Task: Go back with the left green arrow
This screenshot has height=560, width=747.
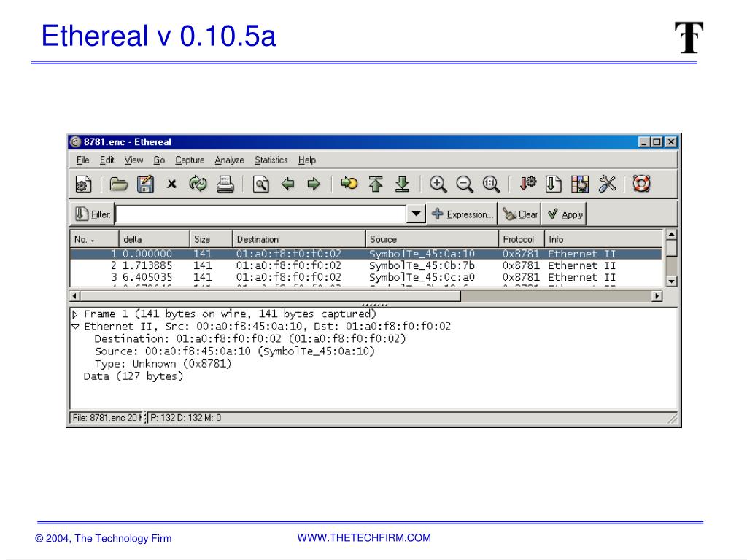Action: 287,184
